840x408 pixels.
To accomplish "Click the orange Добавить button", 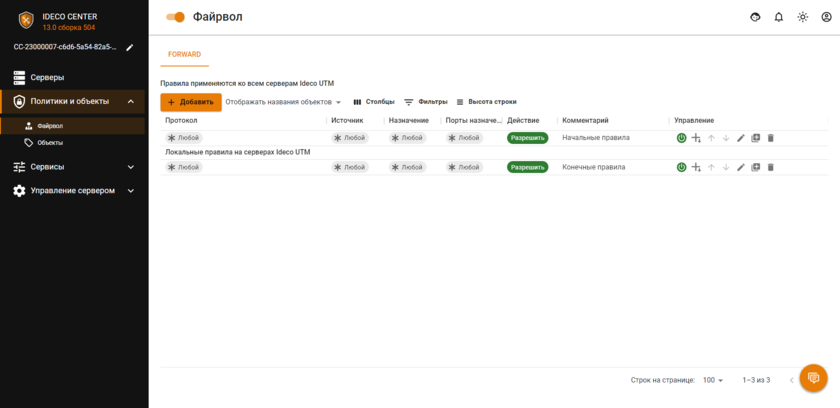I will 191,102.
